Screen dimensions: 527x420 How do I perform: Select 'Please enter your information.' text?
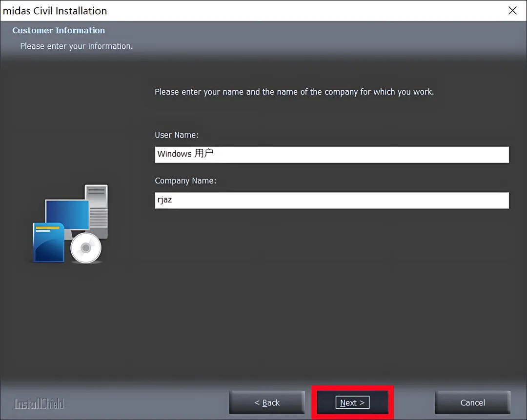[76, 46]
